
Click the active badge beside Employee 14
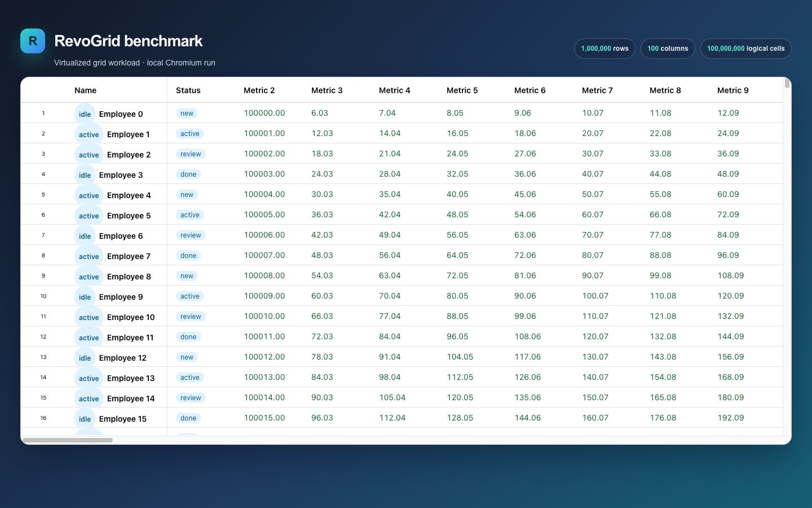tap(89, 398)
